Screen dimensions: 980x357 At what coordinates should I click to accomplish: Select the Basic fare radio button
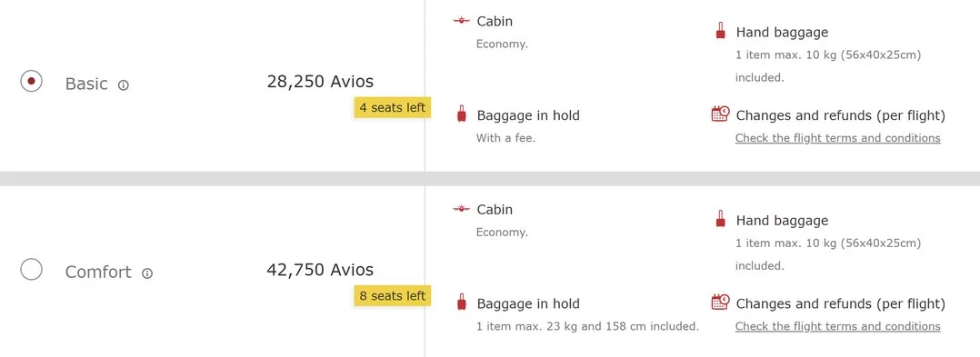tap(31, 81)
